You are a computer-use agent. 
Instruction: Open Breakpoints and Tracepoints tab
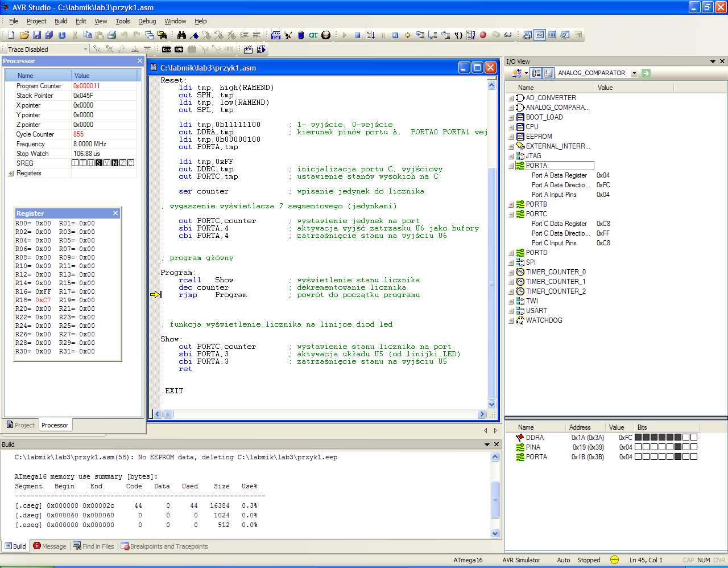click(x=164, y=546)
